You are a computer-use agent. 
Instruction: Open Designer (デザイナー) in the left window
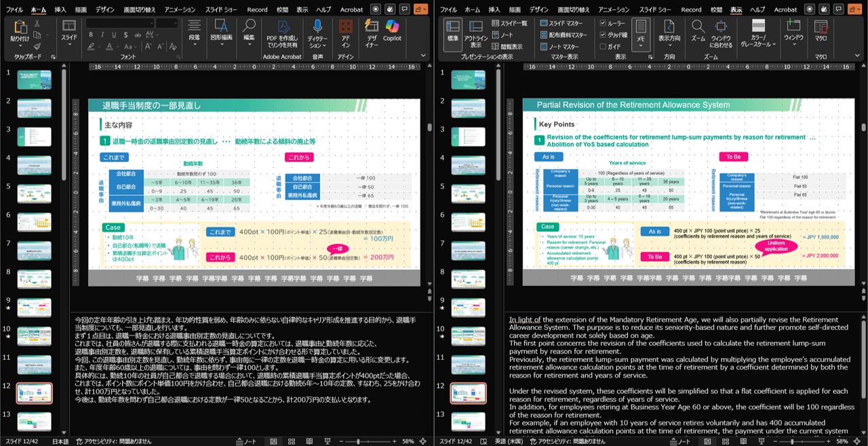pyautogui.click(x=371, y=33)
